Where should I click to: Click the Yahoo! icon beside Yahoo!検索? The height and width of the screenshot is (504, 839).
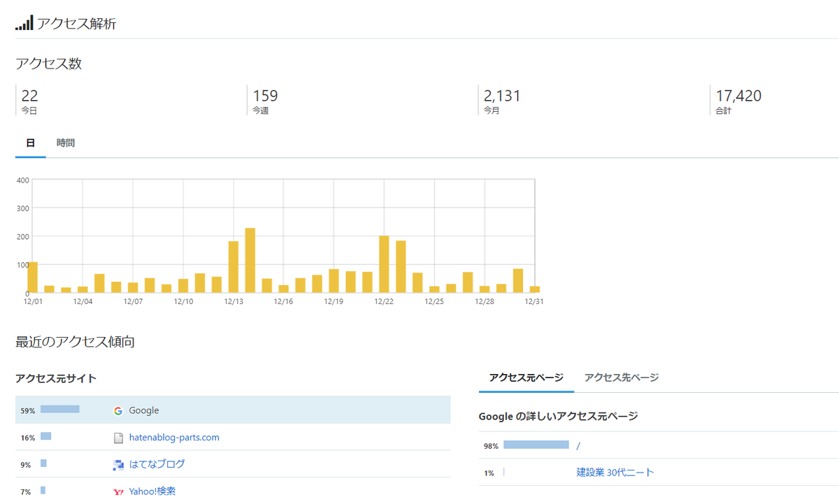[118, 491]
